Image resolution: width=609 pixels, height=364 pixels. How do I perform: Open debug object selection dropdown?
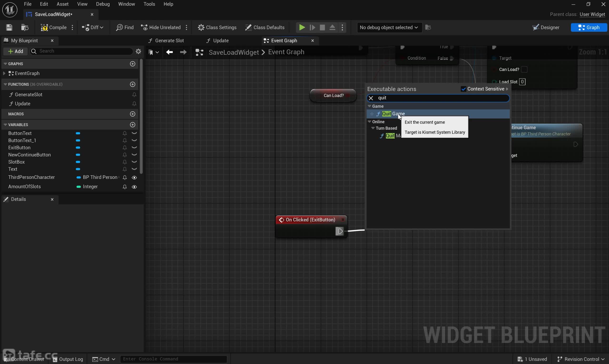tap(389, 27)
